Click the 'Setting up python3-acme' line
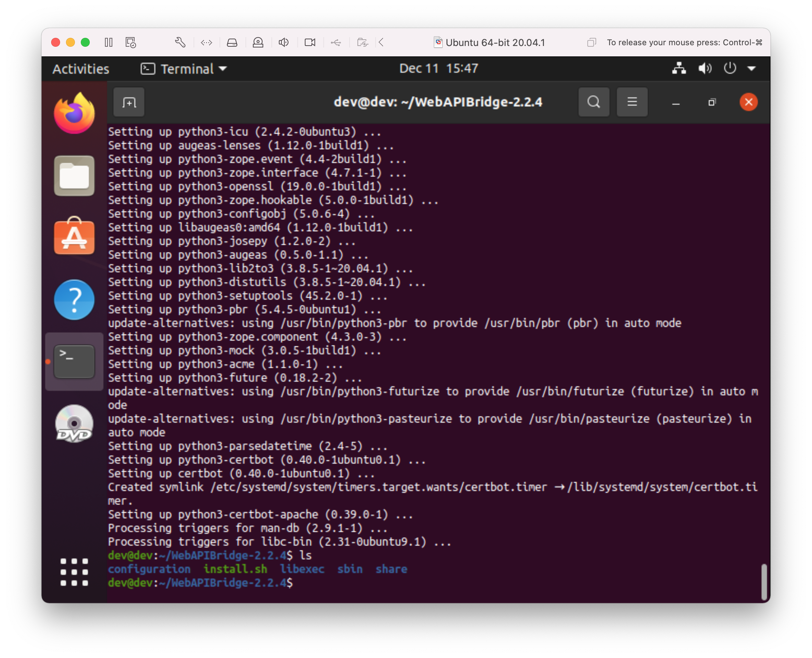812x658 pixels. (x=225, y=364)
